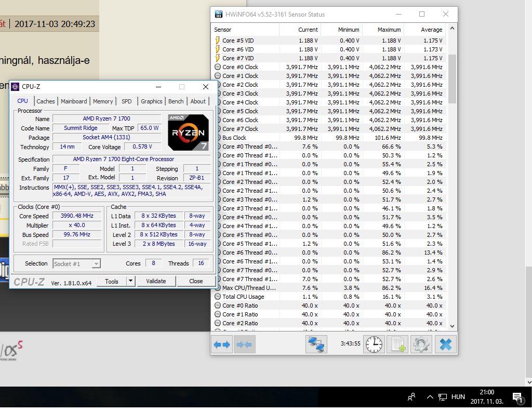Click the forum timestamp '2017-11-03 20:49:23'
The height and width of the screenshot is (411, 532).
click(55, 24)
